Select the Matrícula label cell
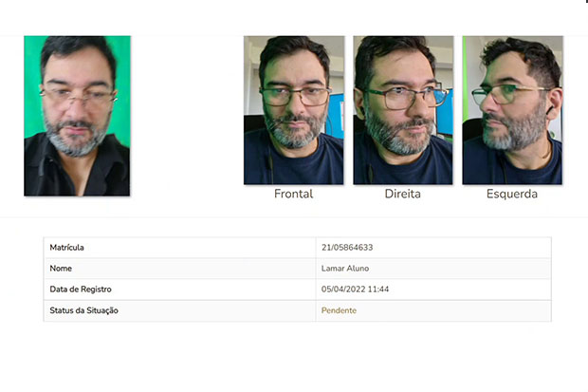Screen dimensions: 588x392 point(179,248)
